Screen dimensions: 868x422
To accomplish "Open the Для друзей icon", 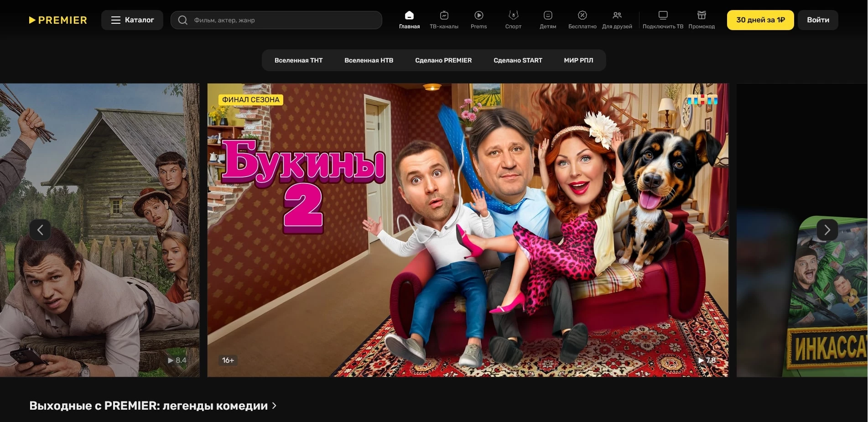I will (x=618, y=15).
